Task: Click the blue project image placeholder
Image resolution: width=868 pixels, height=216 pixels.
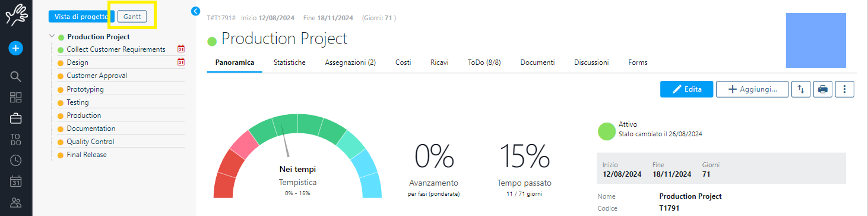Action: [x=816, y=40]
